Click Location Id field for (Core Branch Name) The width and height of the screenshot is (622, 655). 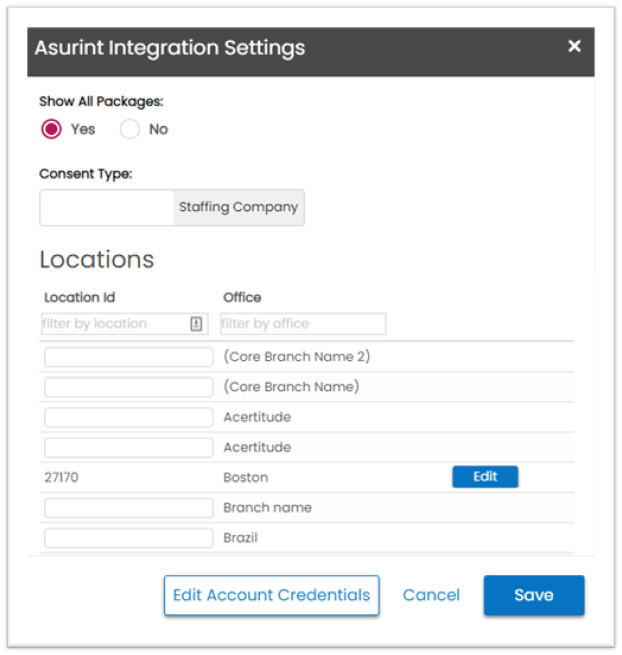pyautogui.click(x=129, y=387)
